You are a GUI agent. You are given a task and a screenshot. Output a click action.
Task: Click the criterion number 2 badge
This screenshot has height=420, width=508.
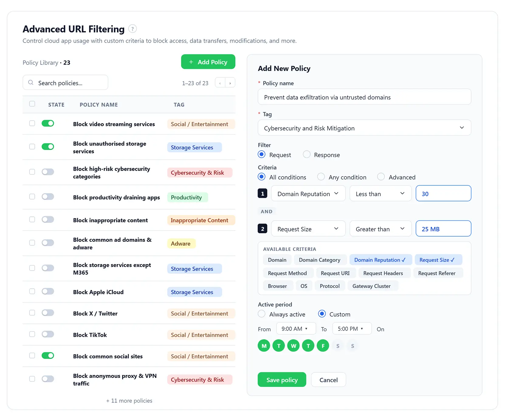point(263,229)
